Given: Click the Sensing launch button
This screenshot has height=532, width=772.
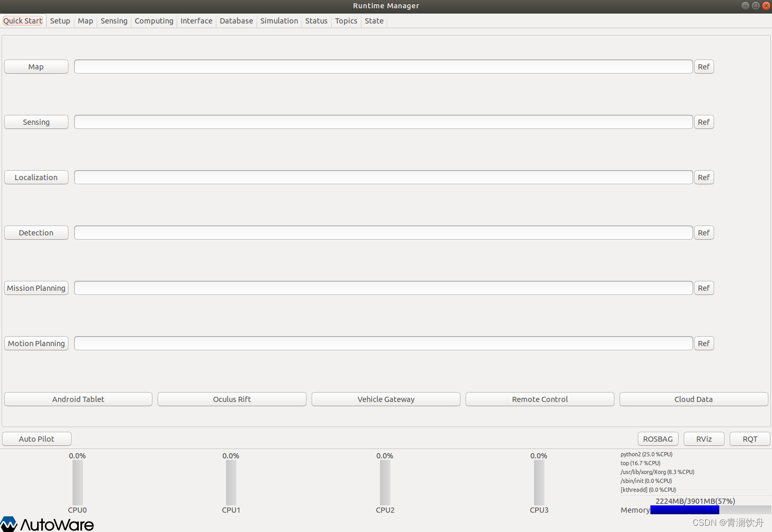Looking at the screenshot, I should point(36,122).
